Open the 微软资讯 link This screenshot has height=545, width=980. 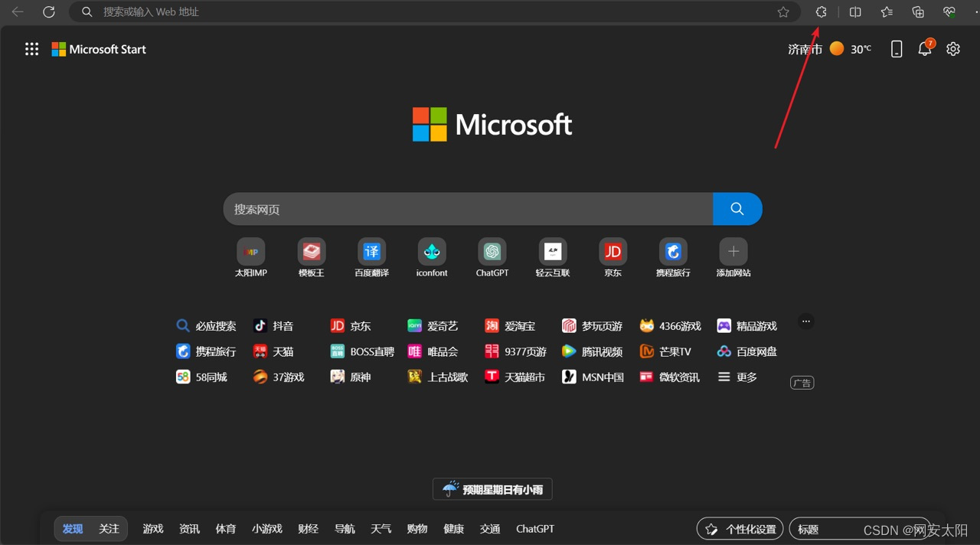670,377
